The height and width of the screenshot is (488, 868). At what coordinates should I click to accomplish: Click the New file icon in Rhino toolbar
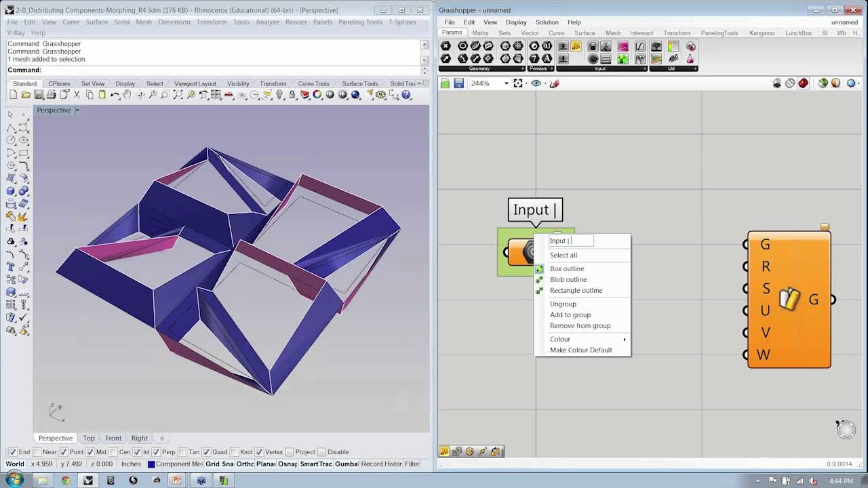pyautogui.click(x=13, y=95)
